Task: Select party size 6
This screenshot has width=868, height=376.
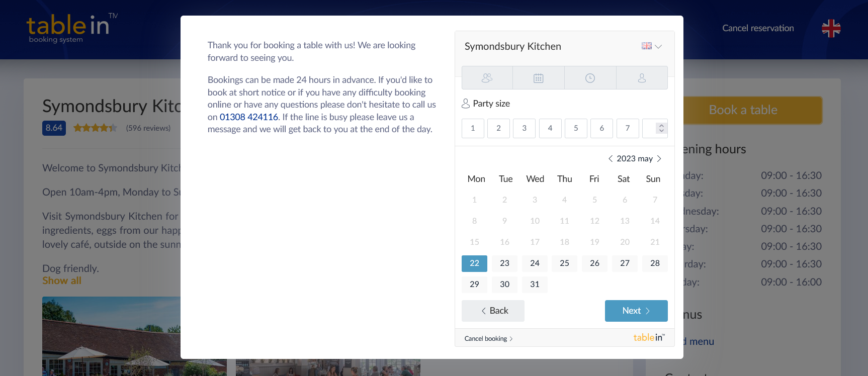Action: (601, 128)
